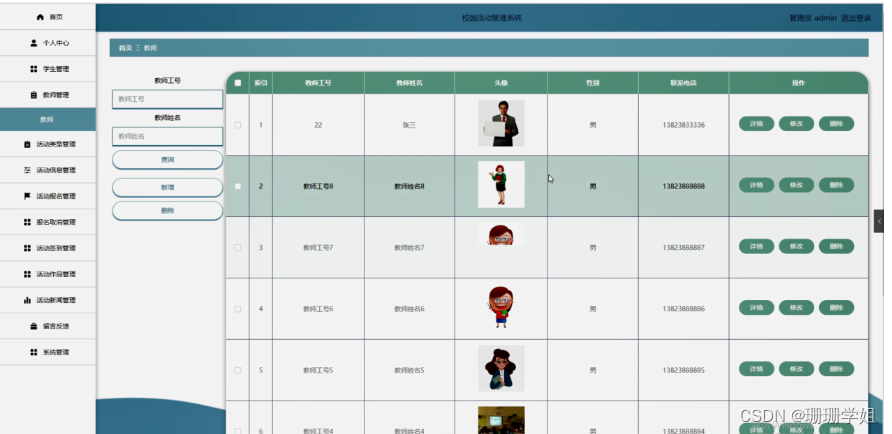Click the 联系电话 column header

coord(683,83)
